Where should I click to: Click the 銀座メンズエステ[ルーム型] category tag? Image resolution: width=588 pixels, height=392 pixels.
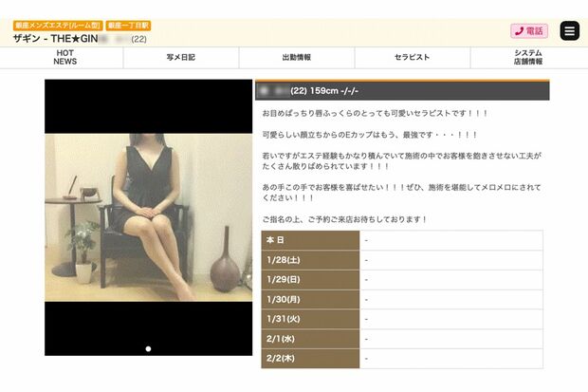point(57,26)
